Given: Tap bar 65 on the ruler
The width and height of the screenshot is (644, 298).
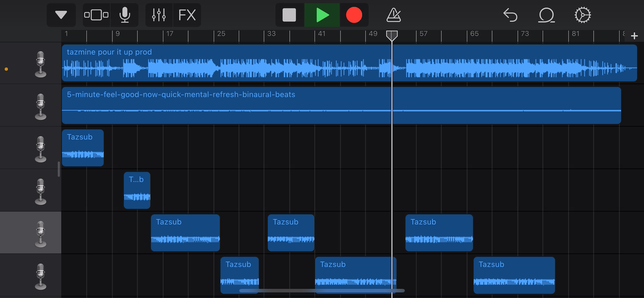Looking at the screenshot, I should click(x=474, y=34).
